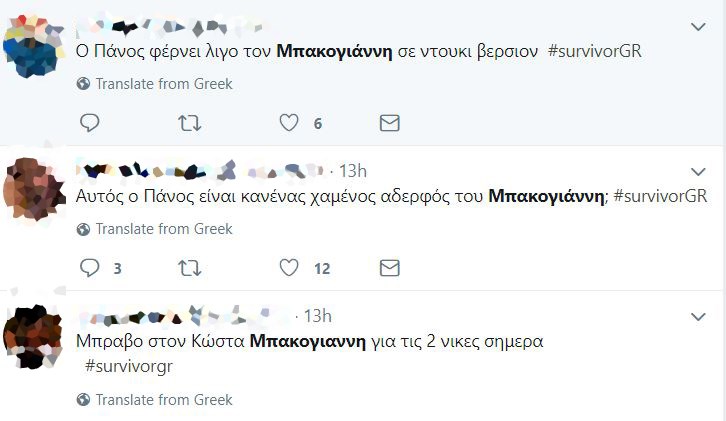
Task: Translate the third tweet from Greek
Action: coord(163,400)
